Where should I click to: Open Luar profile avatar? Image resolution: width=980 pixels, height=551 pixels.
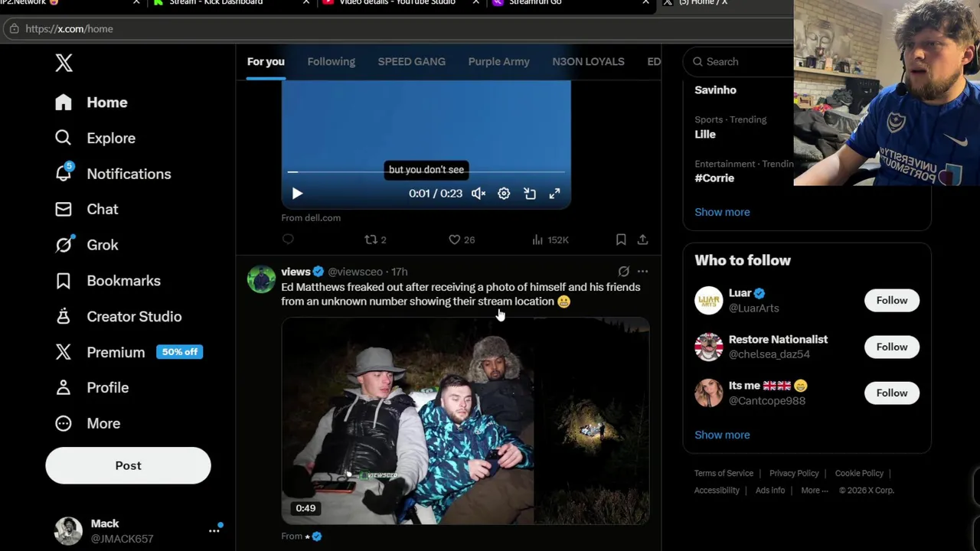point(708,300)
